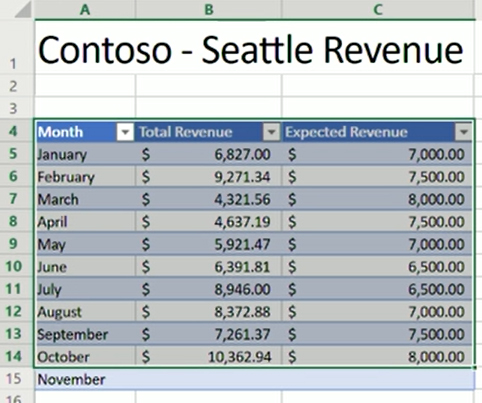Select column A header
The image size is (482, 403).
(85, 9)
